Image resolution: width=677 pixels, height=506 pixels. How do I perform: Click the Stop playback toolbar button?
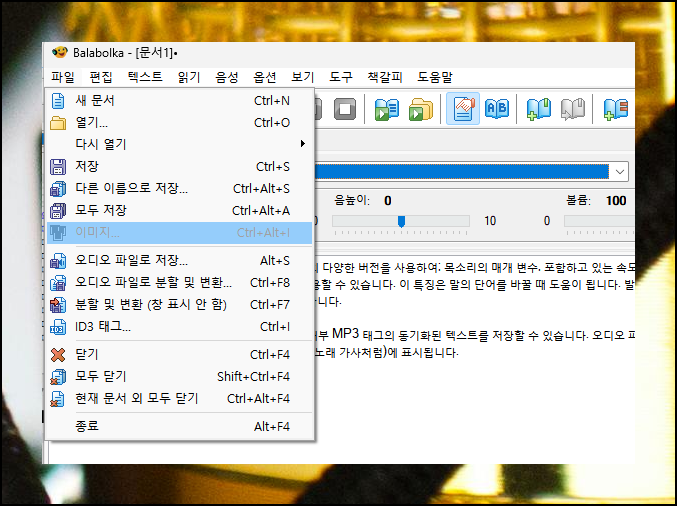[345, 109]
